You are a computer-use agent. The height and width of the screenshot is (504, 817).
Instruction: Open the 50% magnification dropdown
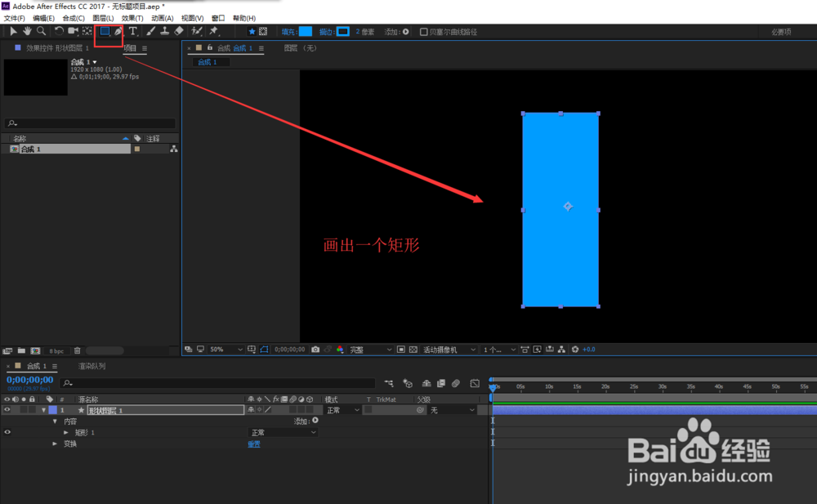[226, 349]
